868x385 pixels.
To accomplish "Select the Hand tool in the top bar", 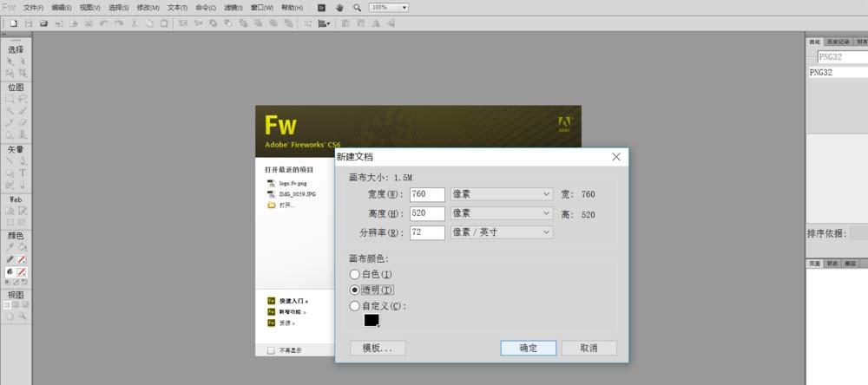I will [x=339, y=8].
